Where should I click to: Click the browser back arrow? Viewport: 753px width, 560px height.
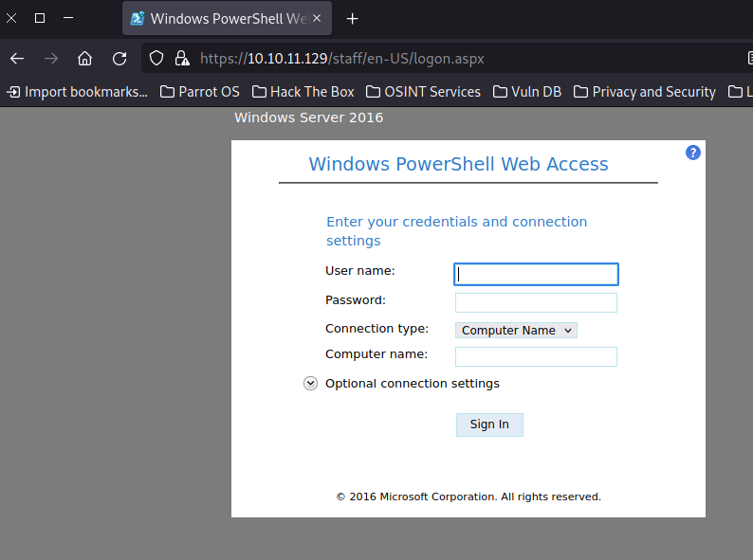[x=17, y=59]
